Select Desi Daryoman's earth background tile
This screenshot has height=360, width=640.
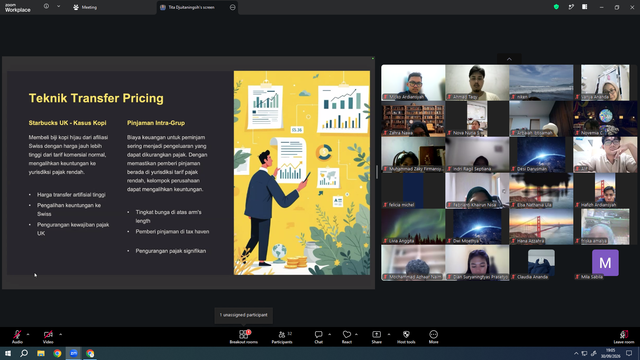coord(541,154)
